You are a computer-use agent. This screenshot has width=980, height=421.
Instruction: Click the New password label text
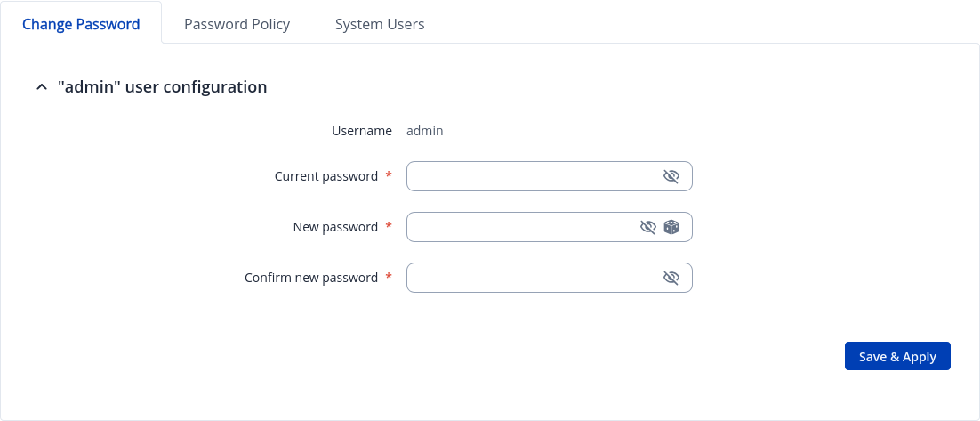pos(335,227)
